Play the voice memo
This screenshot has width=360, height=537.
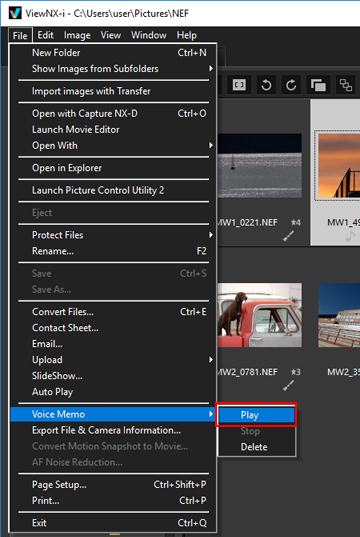(x=257, y=415)
